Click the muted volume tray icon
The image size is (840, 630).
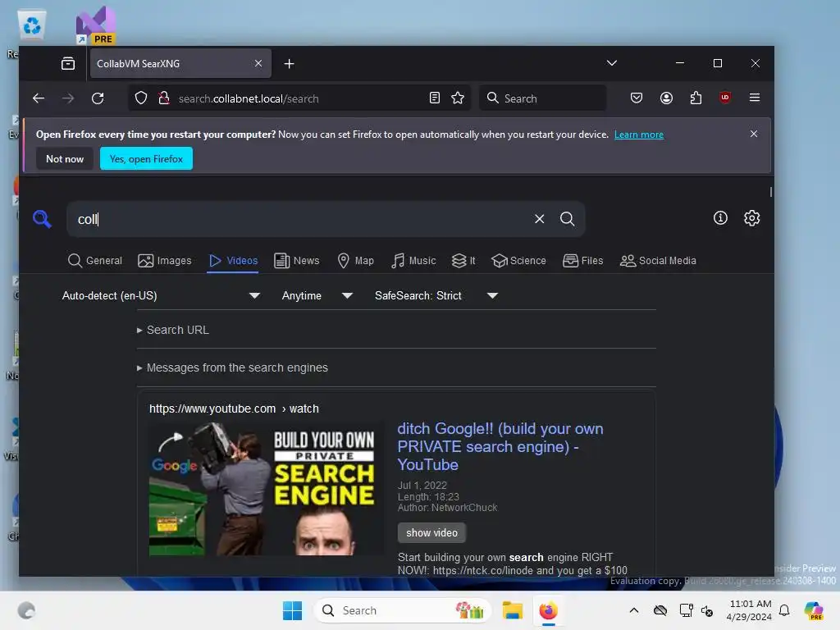707,610
